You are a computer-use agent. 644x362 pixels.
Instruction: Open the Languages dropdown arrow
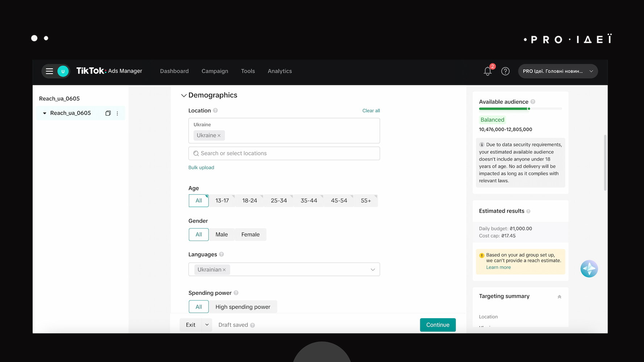(x=373, y=270)
